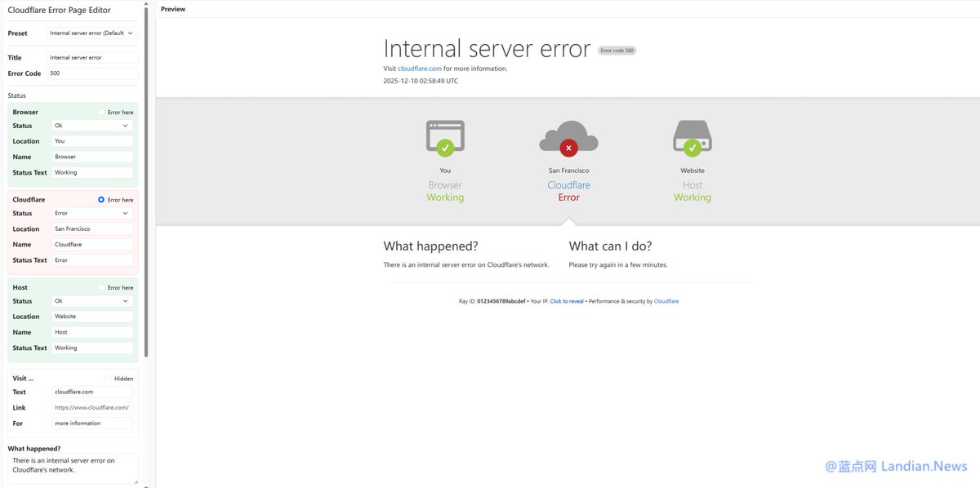
Task: Open the Browser Status dropdown showing 'Ok'
Action: pos(92,126)
